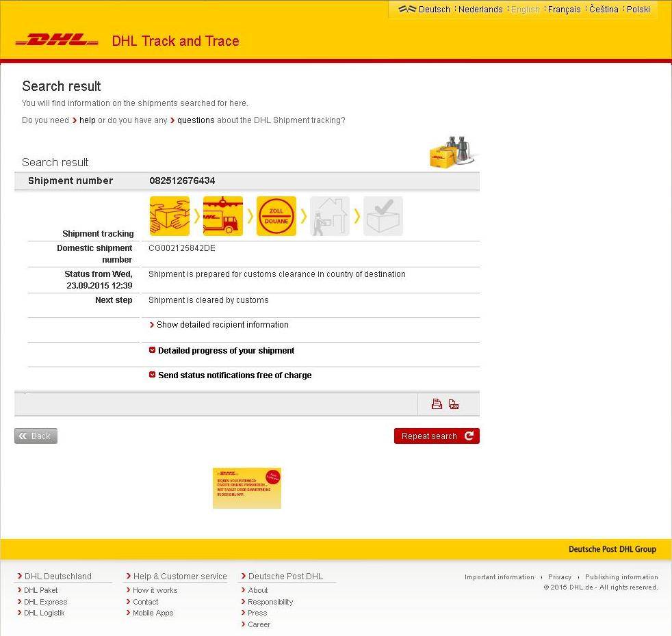Click the Deutsche Post DHL Group logo text
Image resolution: width=672 pixels, height=636 pixels.
pos(612,549)
